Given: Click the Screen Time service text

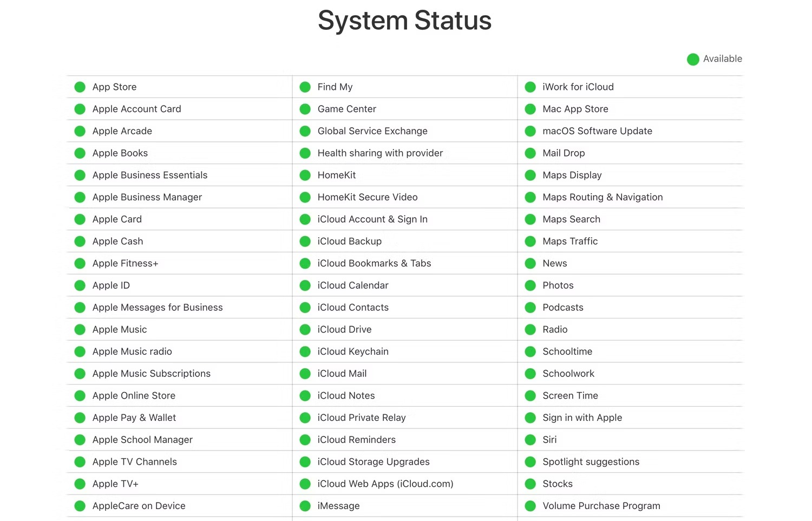Looking at the screenshot, I should pyautogui.click(x=570, y=396).
